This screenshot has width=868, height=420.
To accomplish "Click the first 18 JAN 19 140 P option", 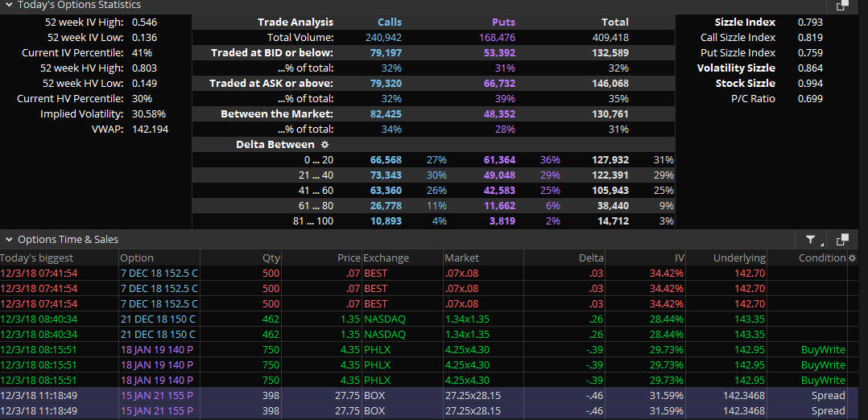I will coord(156,349).
